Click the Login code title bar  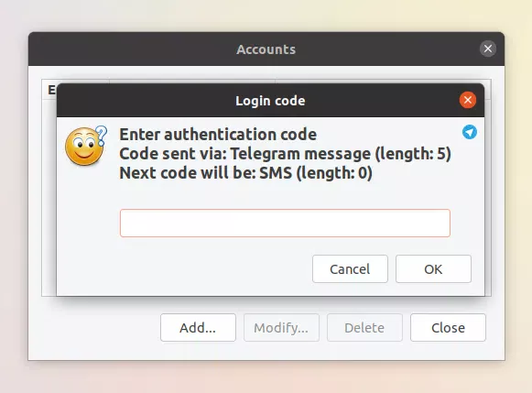270,101
